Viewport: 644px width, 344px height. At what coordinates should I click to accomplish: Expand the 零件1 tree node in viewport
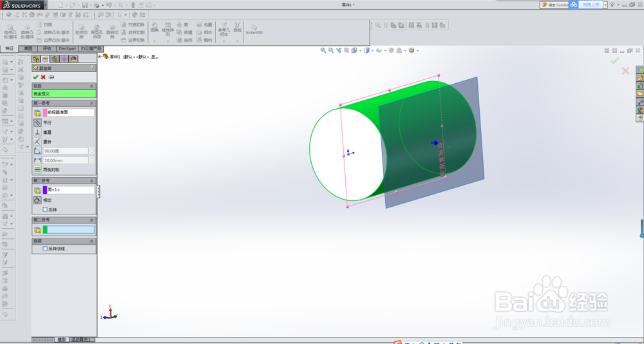point(100,57)
